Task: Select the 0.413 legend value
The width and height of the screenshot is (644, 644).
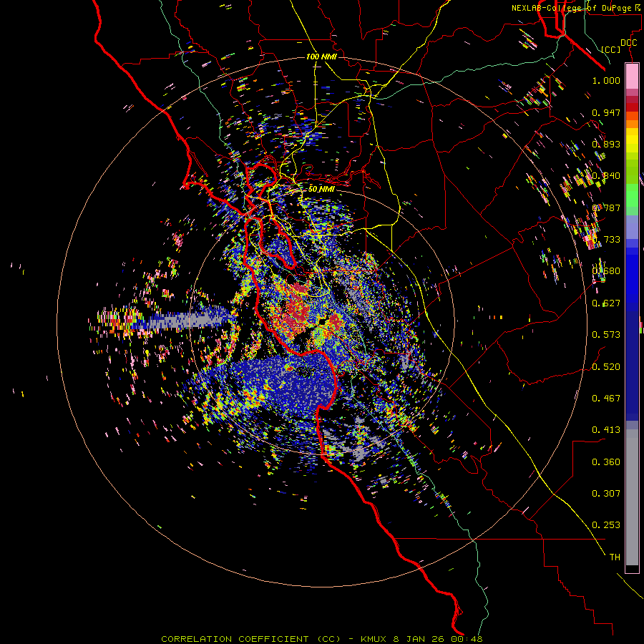Action: (606, 430)
